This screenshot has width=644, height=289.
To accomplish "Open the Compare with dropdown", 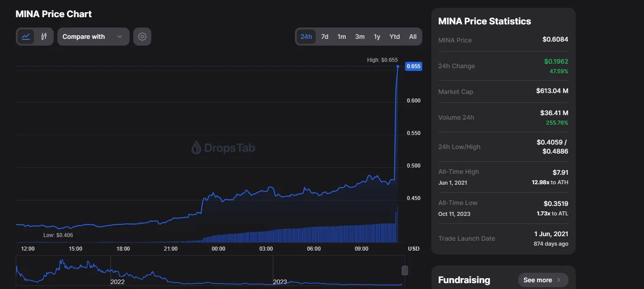I will (x=93, y=37).
